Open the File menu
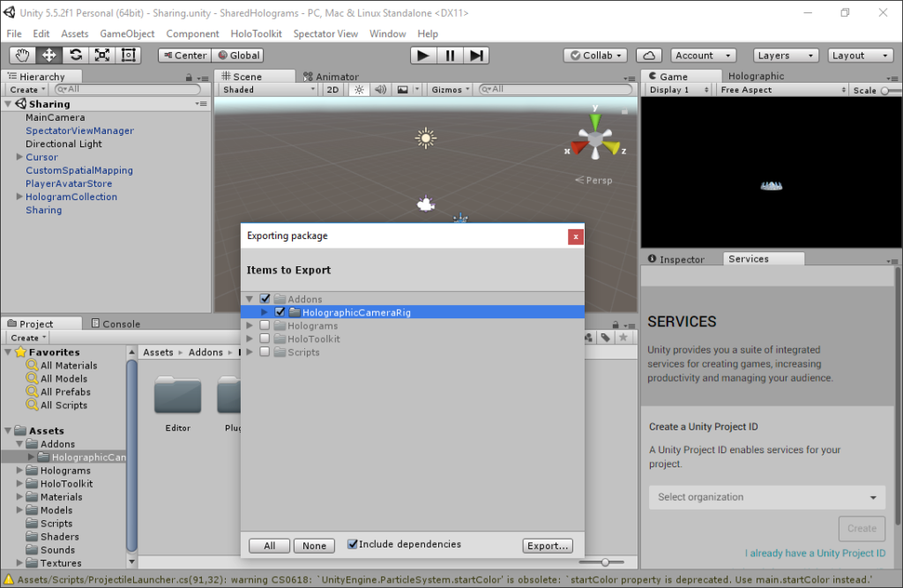Screen dimensions: 903x588 pos(14,33)
